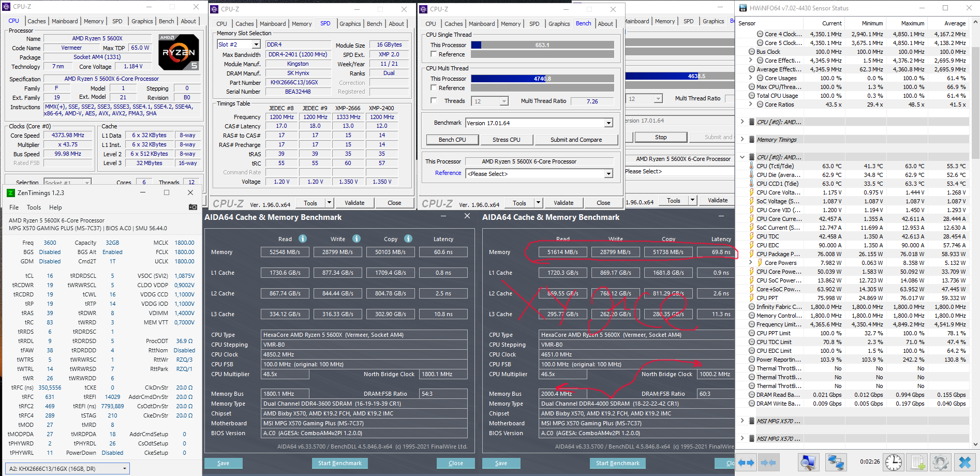Click the blue X icon in HWiNFO toolbar

(964, 463)
